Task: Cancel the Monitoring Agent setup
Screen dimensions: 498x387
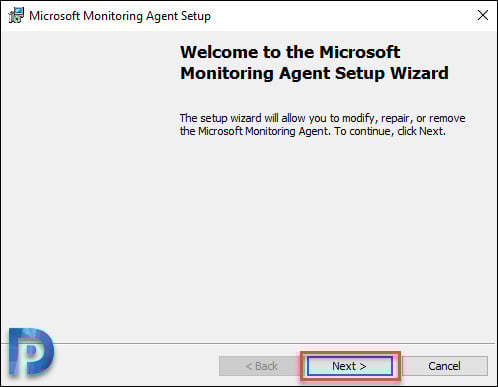Action: pos(445,366)
